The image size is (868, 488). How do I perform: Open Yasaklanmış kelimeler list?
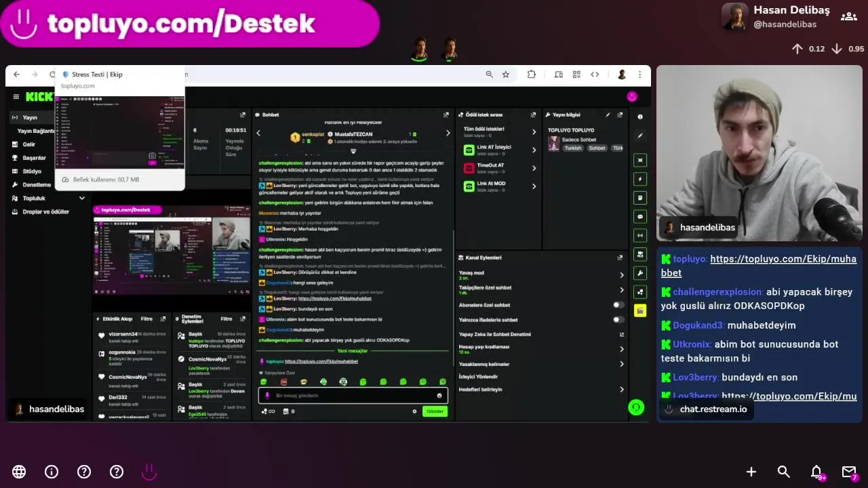541,364
